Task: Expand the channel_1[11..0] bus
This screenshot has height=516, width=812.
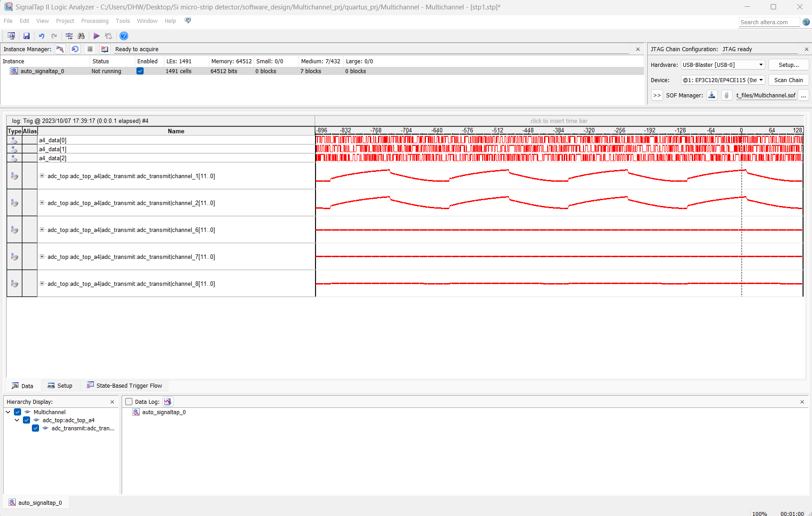Action: pyautogui.click(x=42, y=176)
